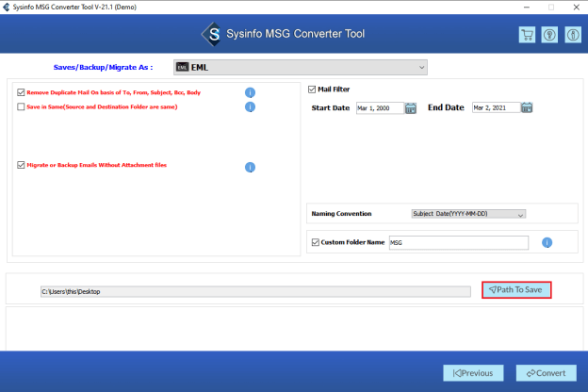Open the Naming Convention dropdown
The width and height of the screenshot is (588, 392).
click(468, 214)
